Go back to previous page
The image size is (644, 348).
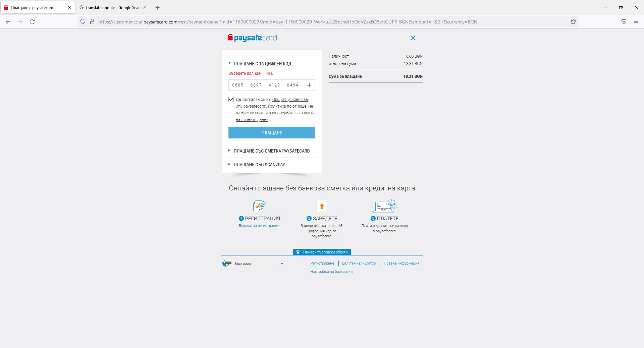(8, 22)
